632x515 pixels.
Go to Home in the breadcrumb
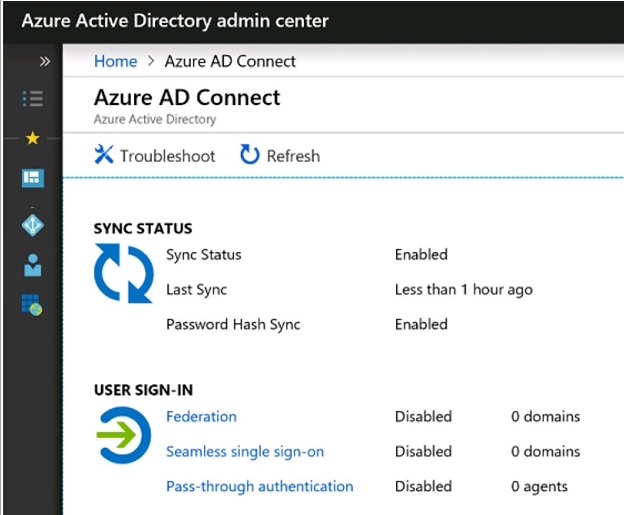[115, 61]
